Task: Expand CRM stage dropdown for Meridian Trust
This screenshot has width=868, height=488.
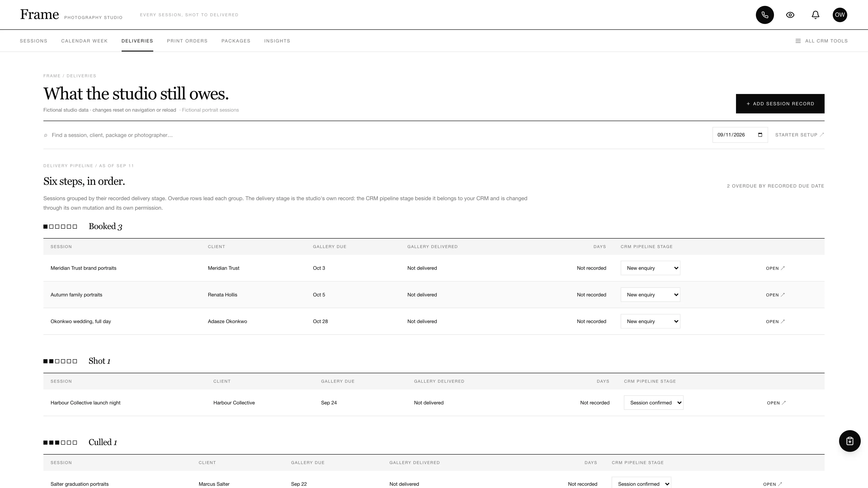Action: pyautogui.click(x=650, y=268)
